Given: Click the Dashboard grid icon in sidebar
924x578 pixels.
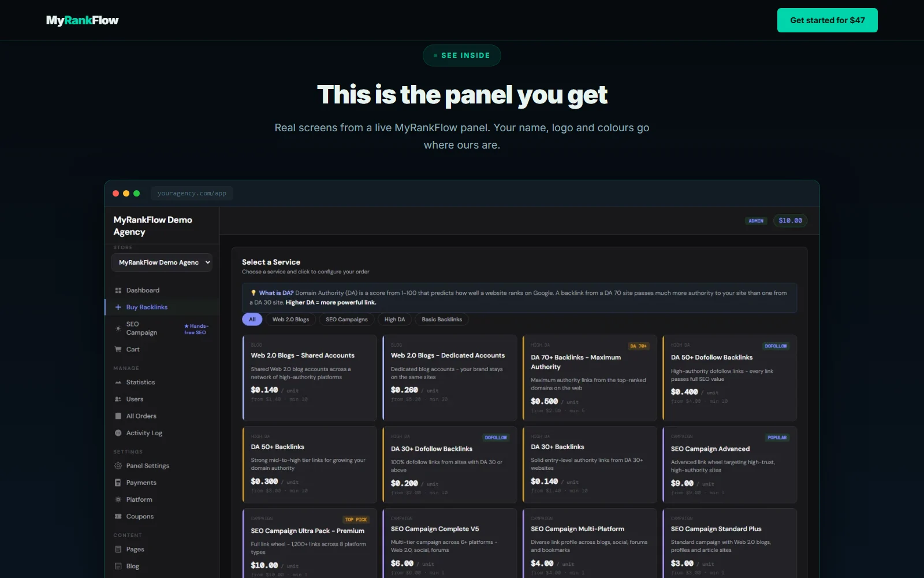Looking at the screenshot, I should coord(118,290).
